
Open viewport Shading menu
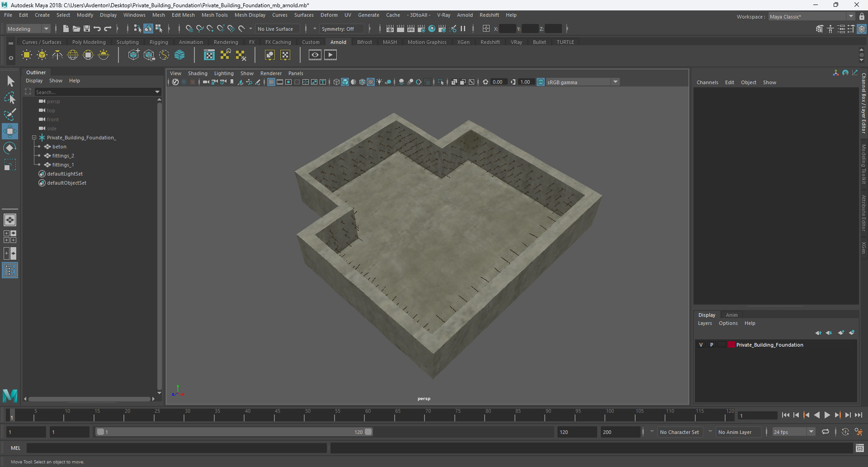[198, 73]
